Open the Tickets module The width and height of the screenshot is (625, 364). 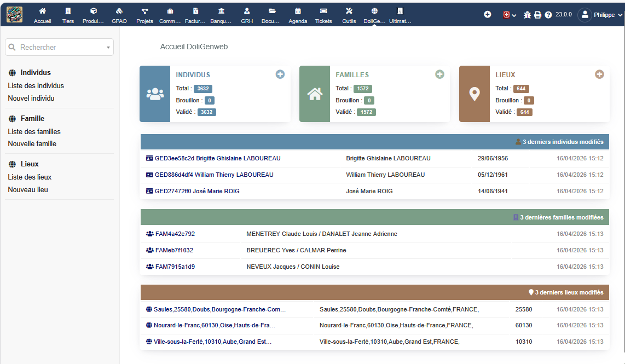pyautogui.click(x=323, y=14)
